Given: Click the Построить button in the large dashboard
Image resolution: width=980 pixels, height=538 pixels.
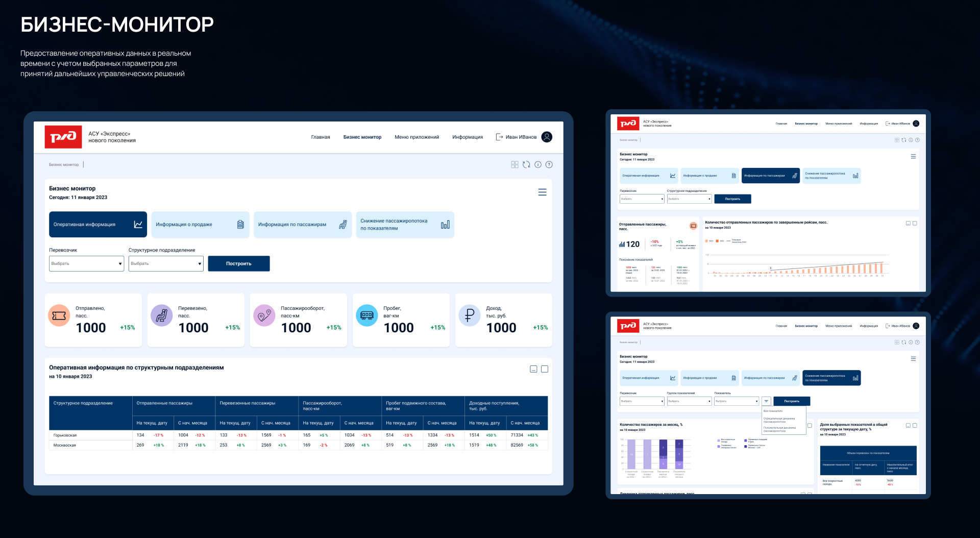Looking at the screenshot, I should [239, 263].
